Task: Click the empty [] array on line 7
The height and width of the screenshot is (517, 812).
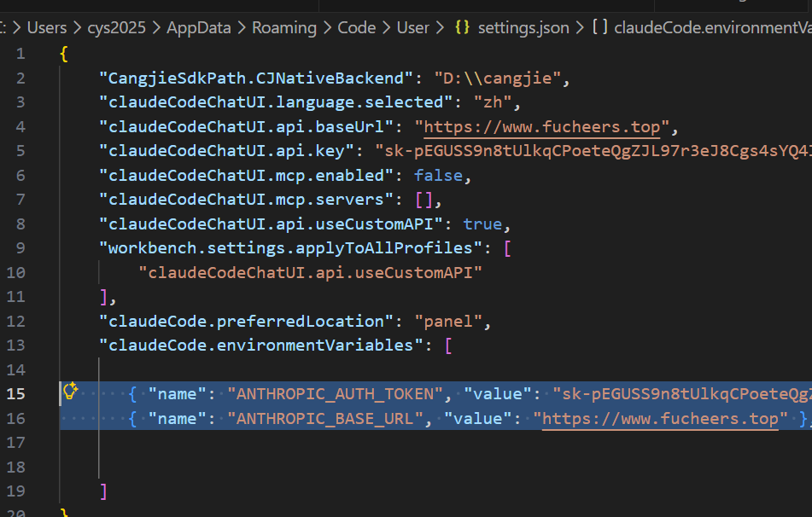Action: click(424, 200)
